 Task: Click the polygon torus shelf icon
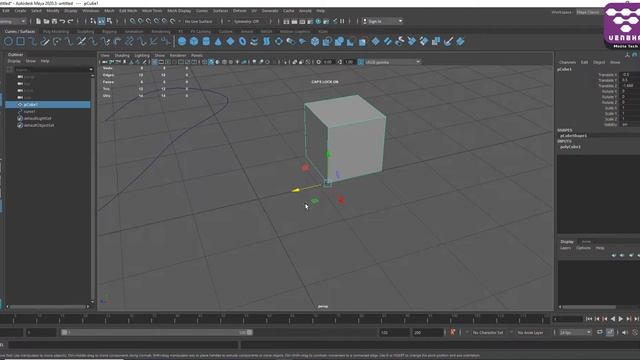point(242,41)
